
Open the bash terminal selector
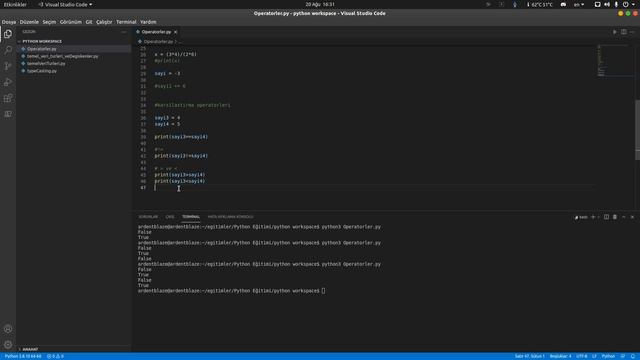[581, 217]
